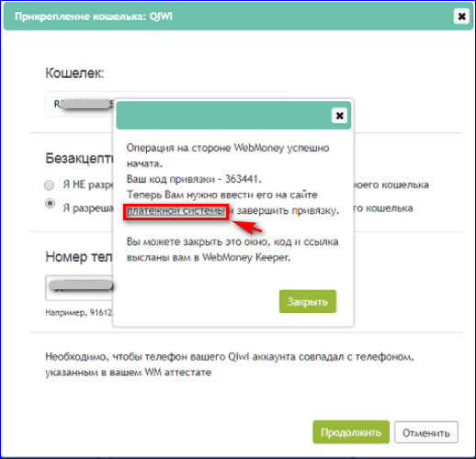Image resolution: width=476 pixels, height=459 pixels.
Task: Click the Кошелек label
Action: click(x=74, y=73)
